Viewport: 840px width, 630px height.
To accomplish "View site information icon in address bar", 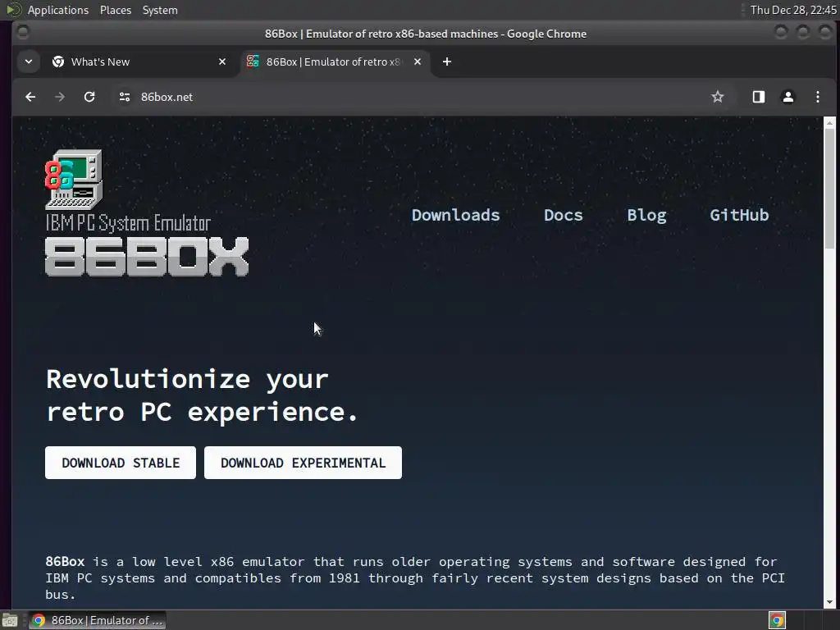I will 125,97.
